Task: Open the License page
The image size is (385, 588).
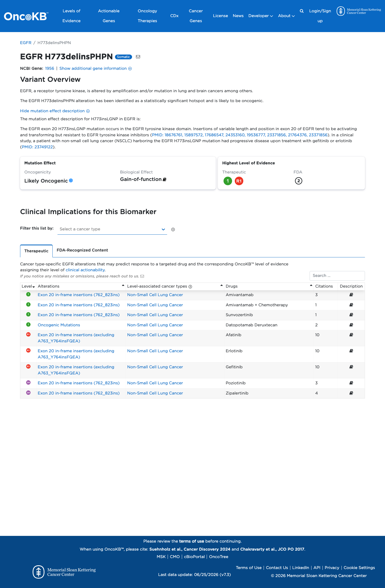Action: pyautogui.click(x=221, y=16)
